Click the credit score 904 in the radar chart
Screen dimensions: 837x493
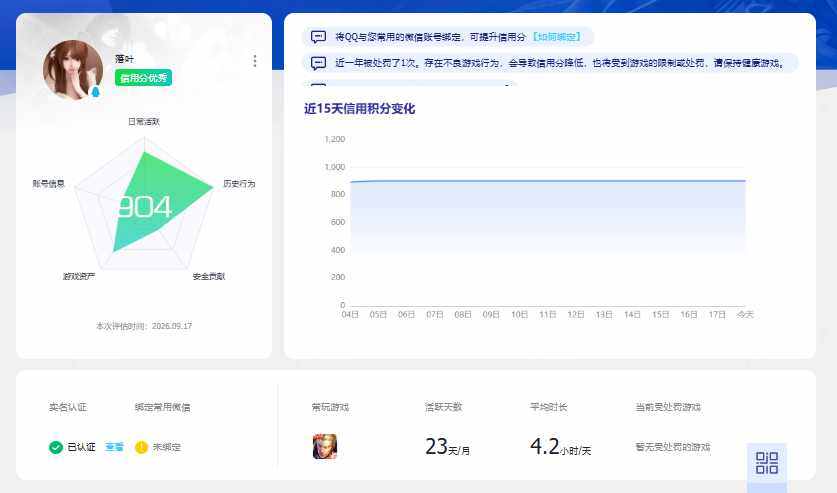coord(145,207)
